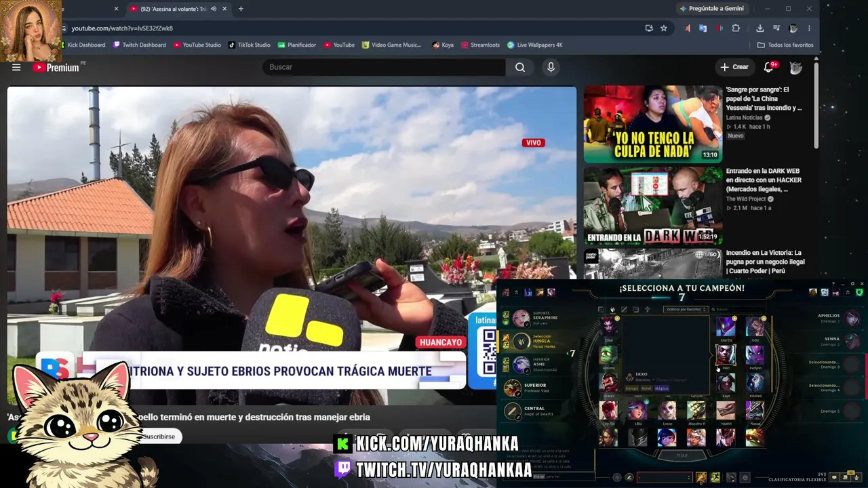
Task: Filter champions by jungle role icon
Action: pos(612,310)
